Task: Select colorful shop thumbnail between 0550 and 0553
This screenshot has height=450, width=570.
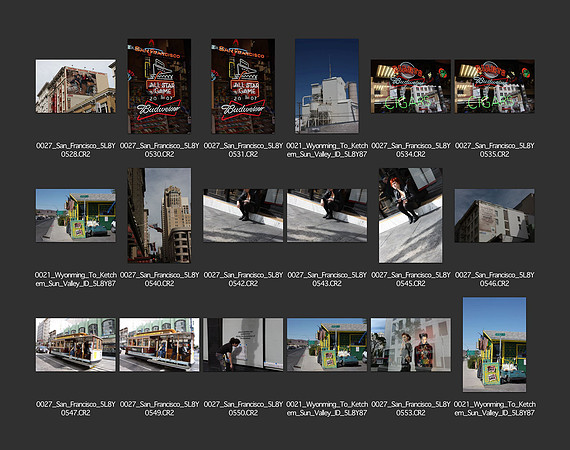Action: pos(327,345)
